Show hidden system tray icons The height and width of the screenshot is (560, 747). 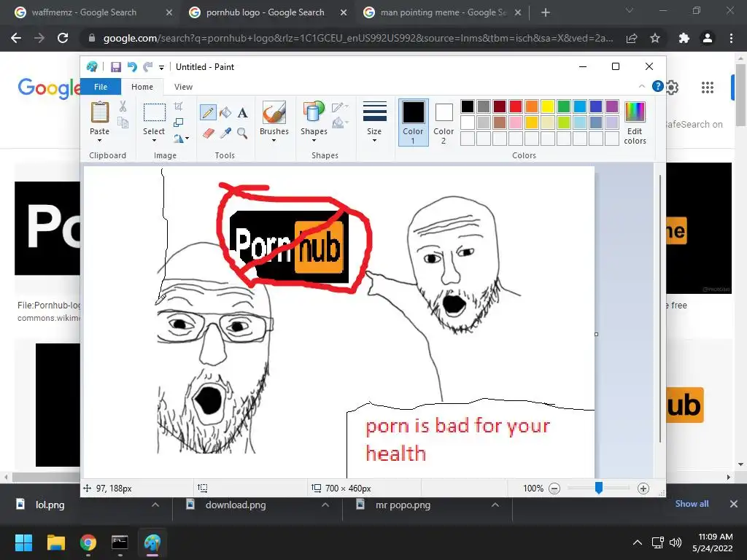pyautogui.click(x=637, y=542)
